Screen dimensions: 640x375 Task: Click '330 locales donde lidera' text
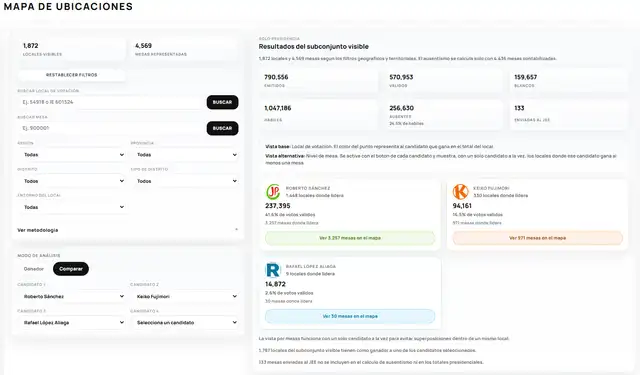point(500,195)
